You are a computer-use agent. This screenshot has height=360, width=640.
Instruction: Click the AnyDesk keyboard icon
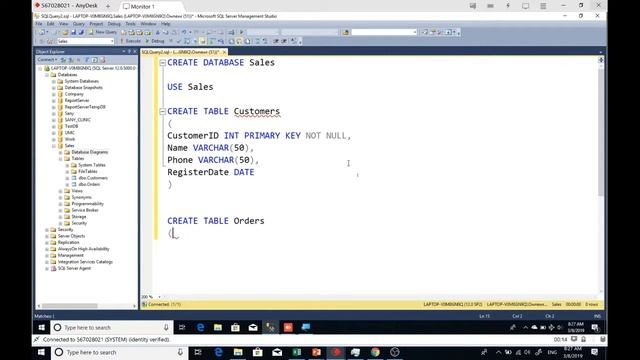(x=490, y=6)
